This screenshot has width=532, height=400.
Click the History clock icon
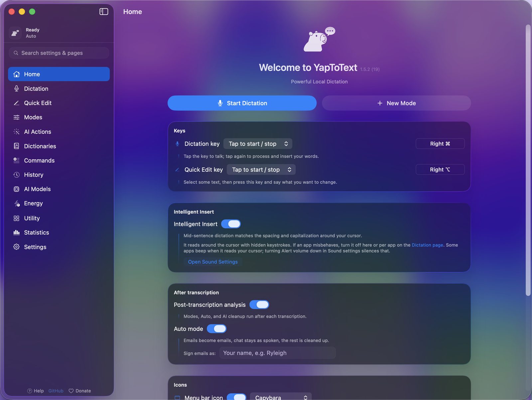tap(16, 175)
